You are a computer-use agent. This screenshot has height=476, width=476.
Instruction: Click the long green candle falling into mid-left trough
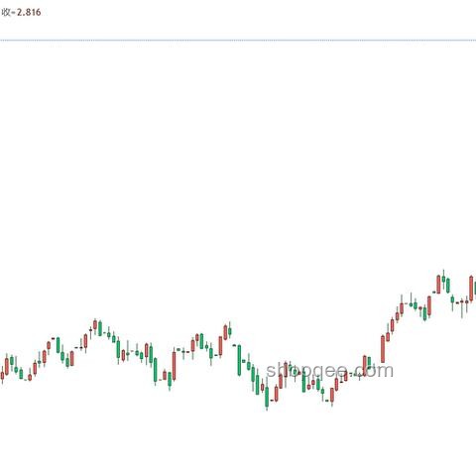click(156, 371)
